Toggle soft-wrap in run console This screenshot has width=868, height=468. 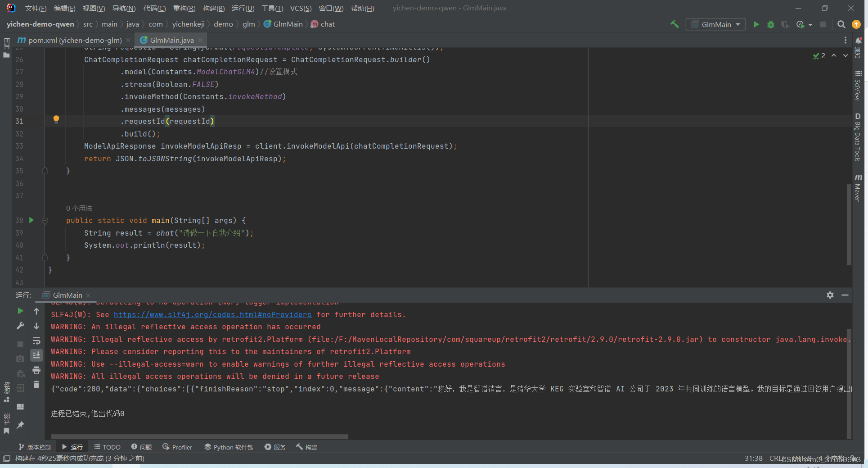[x=36, y=341]
